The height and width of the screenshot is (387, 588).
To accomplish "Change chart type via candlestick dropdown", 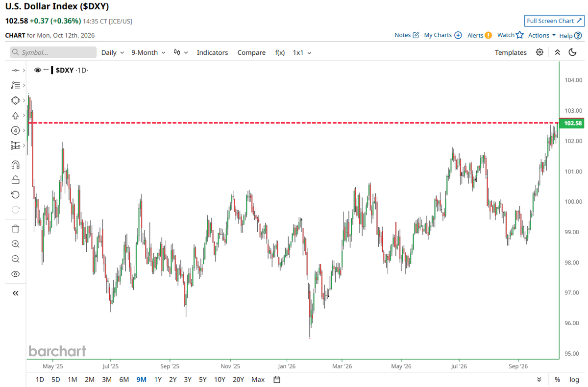I will click(x=181, y=52).
